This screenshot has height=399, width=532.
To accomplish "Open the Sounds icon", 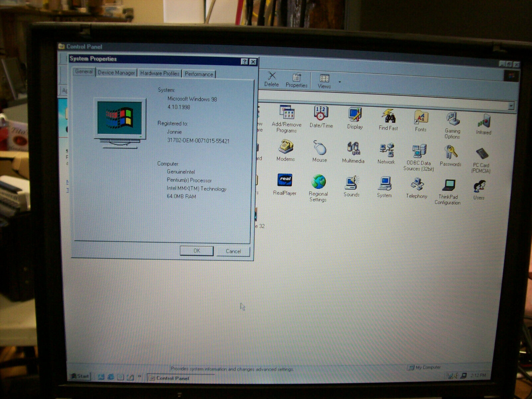I will coord(351,186).
